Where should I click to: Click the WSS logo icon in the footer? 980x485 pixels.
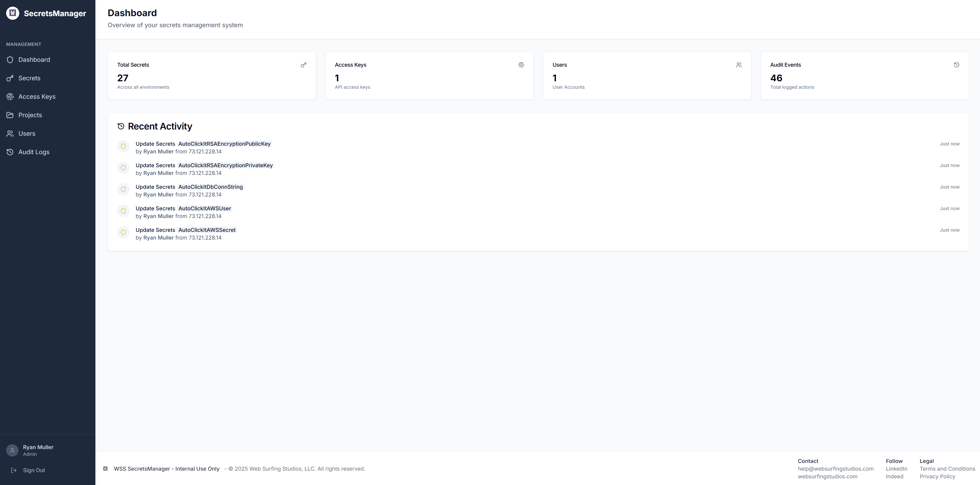[x=105, y=469]
